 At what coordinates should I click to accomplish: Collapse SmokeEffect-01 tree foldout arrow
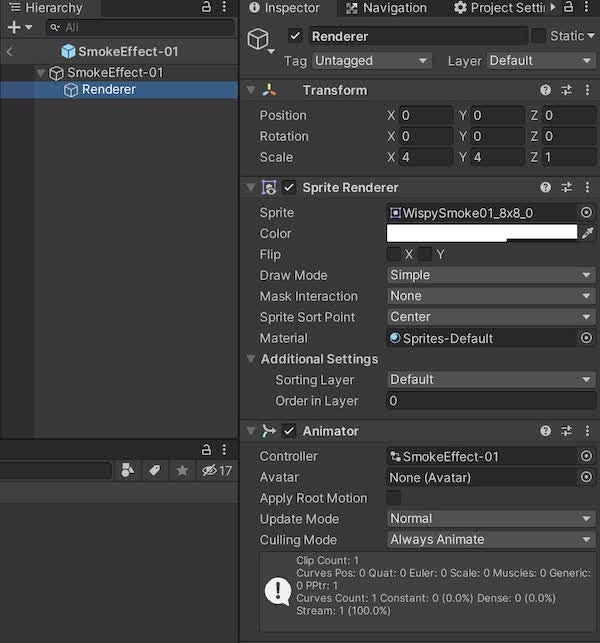tap(40, 73)
